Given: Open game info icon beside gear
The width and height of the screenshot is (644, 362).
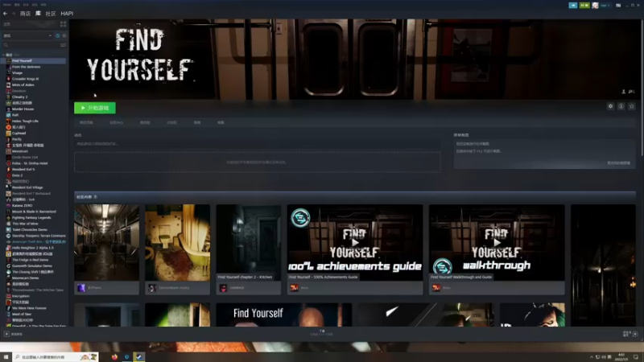Looking at the screenshot, I should pyautogui.click(x=621, y=106).
